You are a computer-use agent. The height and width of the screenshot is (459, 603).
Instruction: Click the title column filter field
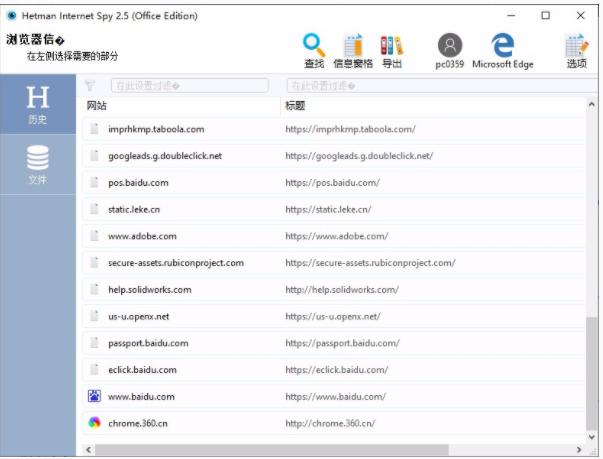click(x=435, y=86)
